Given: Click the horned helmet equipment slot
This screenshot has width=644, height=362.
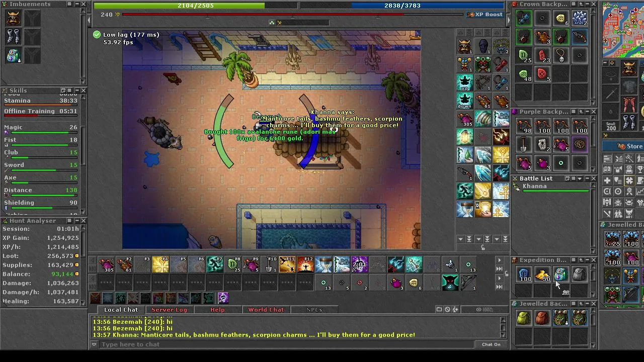Looking at the screenshot, I should 629,68.
